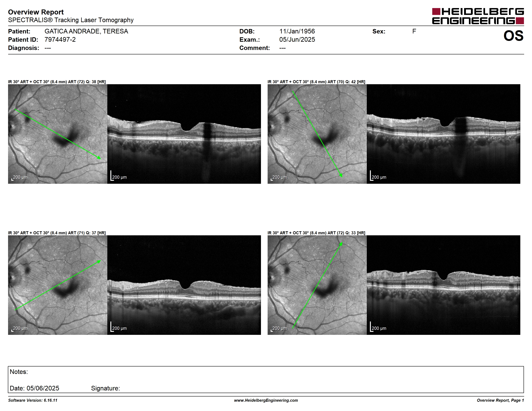Click the Comment field value
This screenshot has height=411, width=532.
[283, 48]
